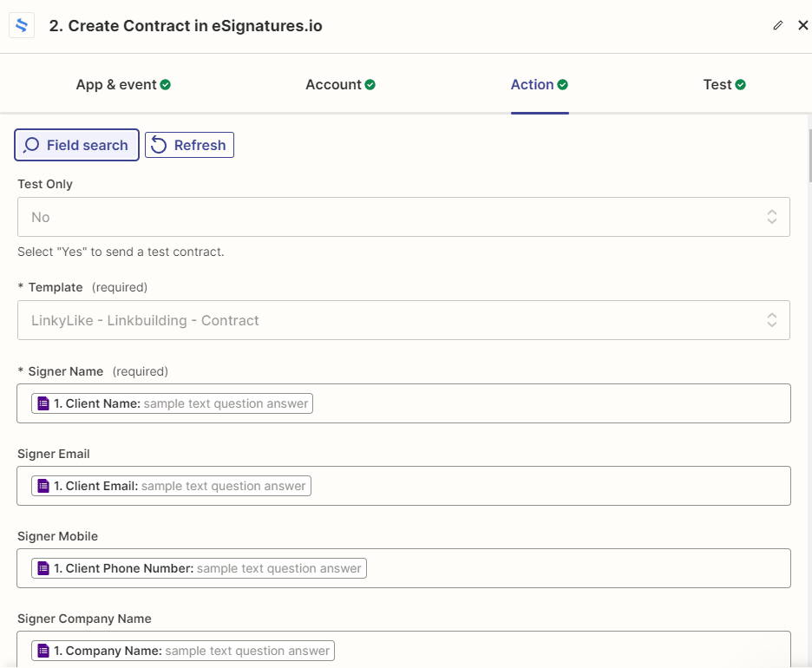Click green check next to App & event

click(165, 85)
